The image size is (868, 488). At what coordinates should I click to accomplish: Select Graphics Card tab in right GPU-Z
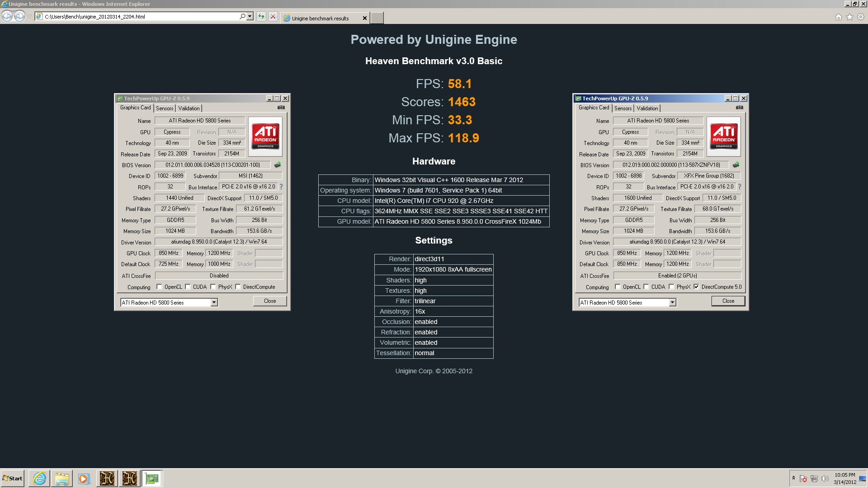click(x=594, y=108)
